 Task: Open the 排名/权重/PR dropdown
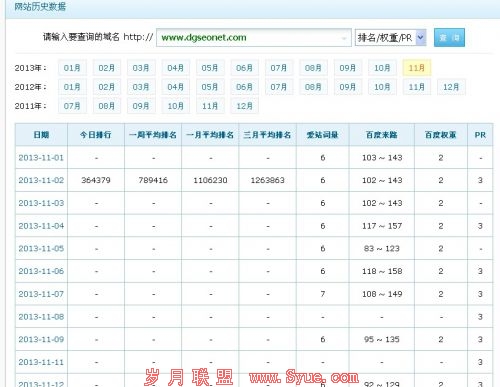click(x=391, y=38)
